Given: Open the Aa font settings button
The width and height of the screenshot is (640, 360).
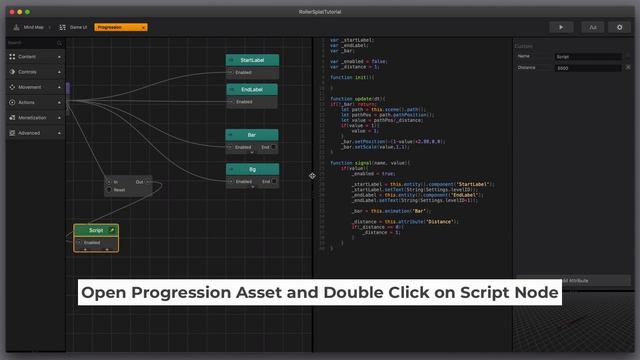Looking at the screenshot, I should [x=593, y=27].
